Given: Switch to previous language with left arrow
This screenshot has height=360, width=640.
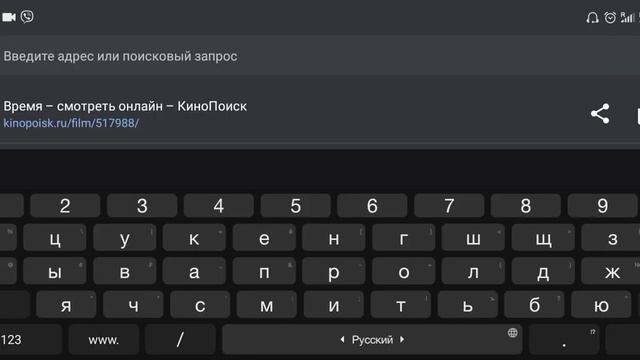Looking at the screenshot, I should 342,340.
